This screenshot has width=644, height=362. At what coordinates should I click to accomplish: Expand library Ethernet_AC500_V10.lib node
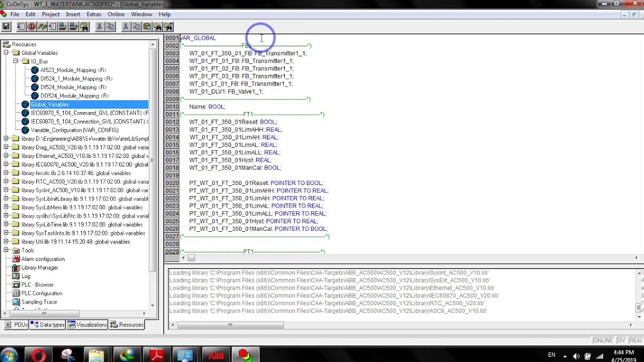coord(6,156)
